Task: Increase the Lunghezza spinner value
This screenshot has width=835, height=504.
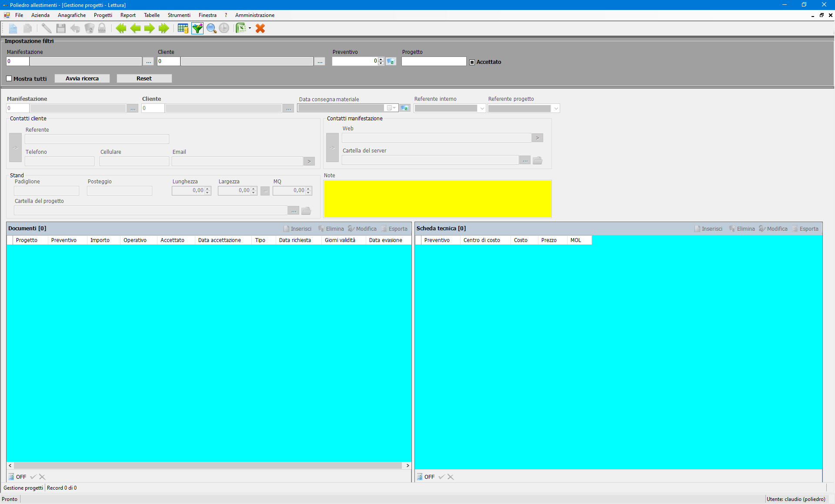Action: [x=207, y=189]
